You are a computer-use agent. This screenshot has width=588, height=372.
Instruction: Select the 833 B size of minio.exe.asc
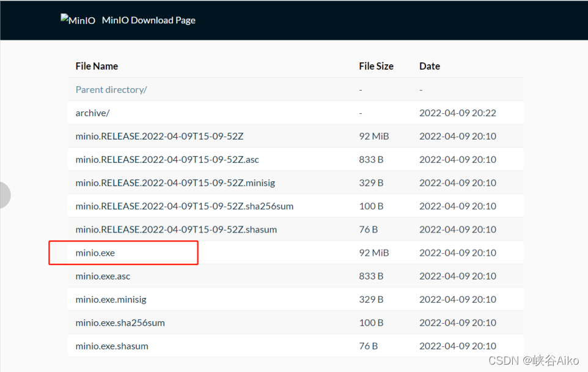(x=371, y=277)
